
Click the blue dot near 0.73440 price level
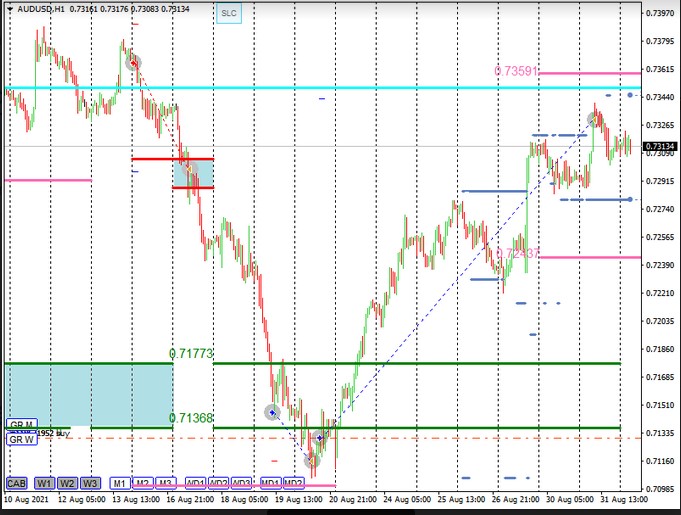pyautogui.click(x=630, y=95)
